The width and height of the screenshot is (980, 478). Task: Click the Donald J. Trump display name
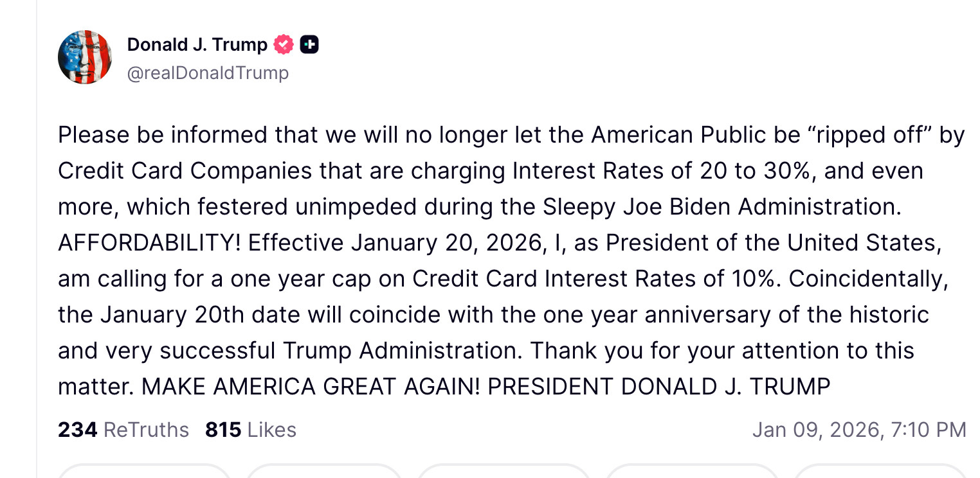coord(197,45)
